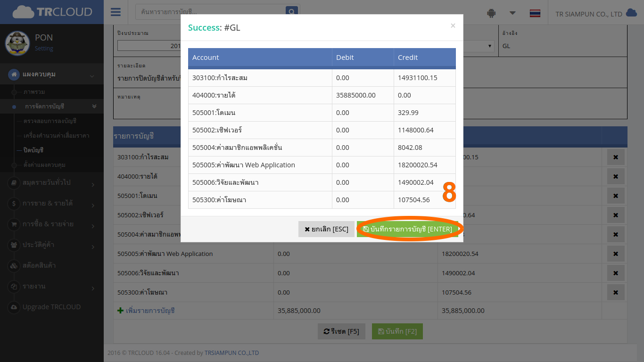
Task: Click the dollar icon beside การขาย & รายได้
Action: [x=13, y=204]
